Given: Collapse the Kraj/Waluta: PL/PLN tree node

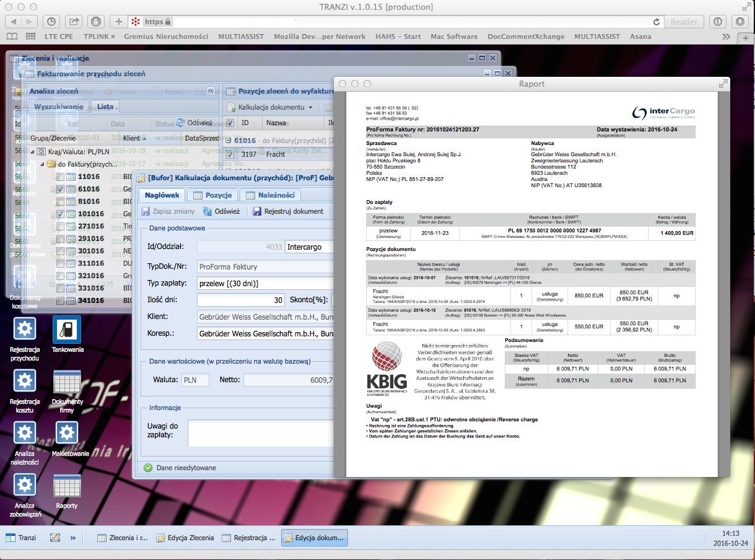Looking at the screenshot, I should pyautogui.click(x=33, y=151).
